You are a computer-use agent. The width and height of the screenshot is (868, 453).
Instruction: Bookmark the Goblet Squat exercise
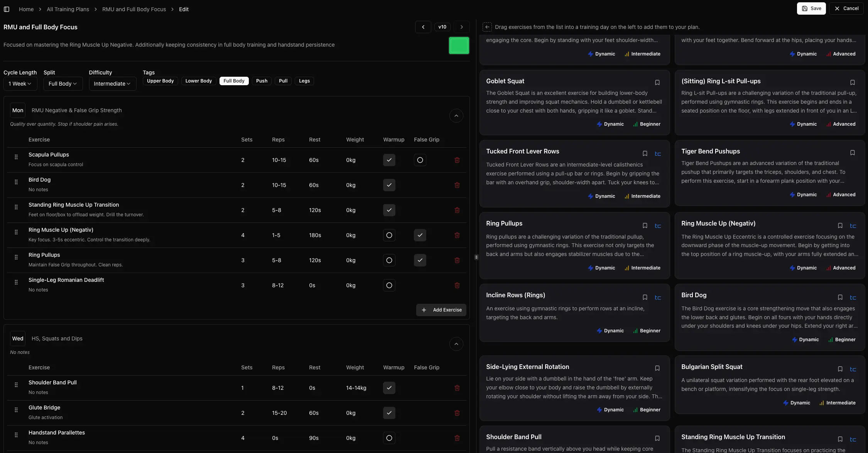point(657,83)
